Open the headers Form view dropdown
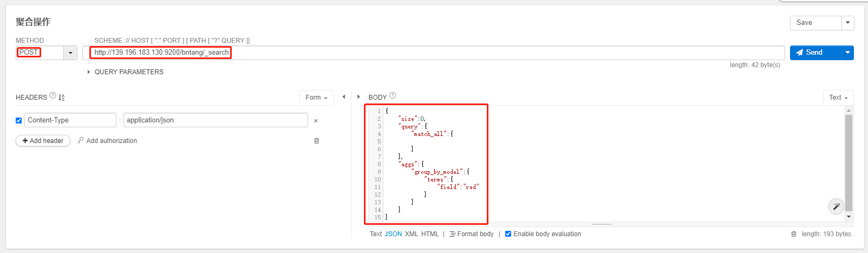 (x=316, y=98)
